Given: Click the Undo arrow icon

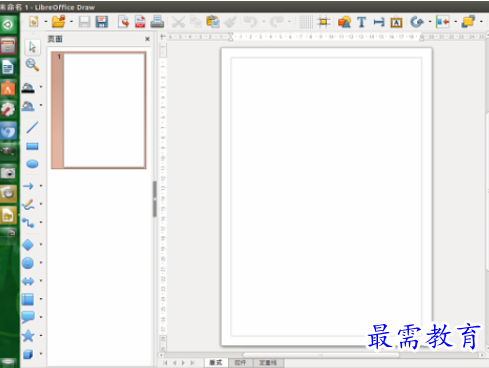Looking at the screenshot, I should click(251, 22).
